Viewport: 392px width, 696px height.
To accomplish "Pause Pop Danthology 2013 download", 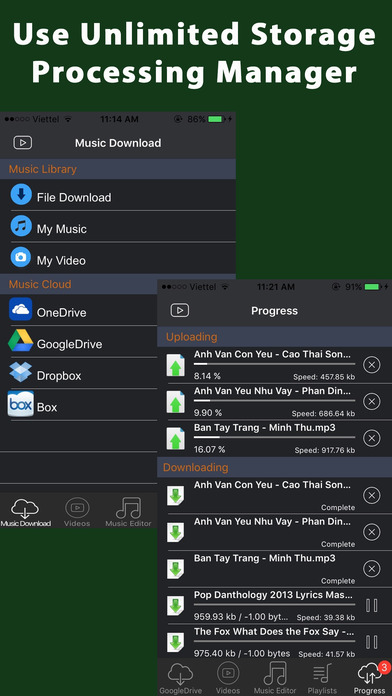I will (x=372, y=605).
